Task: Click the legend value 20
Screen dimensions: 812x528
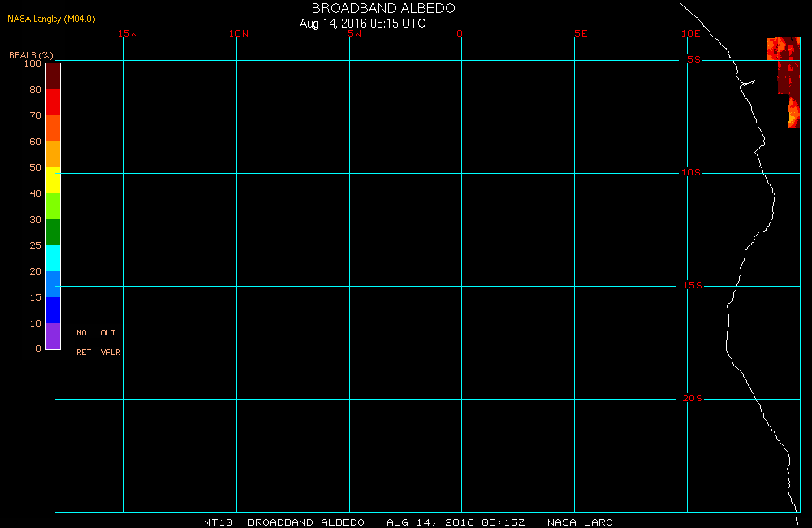Action: [35, 271]
